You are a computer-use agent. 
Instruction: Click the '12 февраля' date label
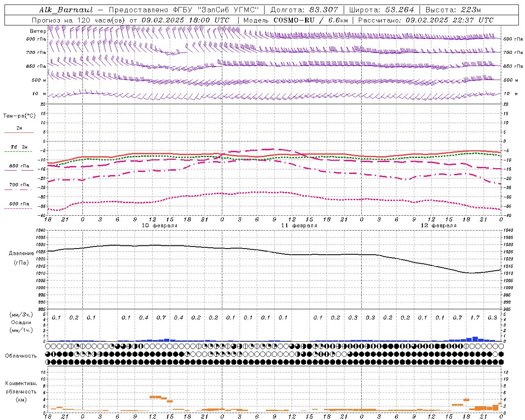438,226
